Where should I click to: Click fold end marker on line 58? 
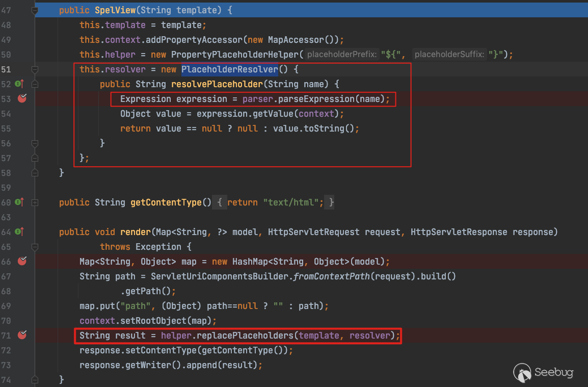[35, 173]
